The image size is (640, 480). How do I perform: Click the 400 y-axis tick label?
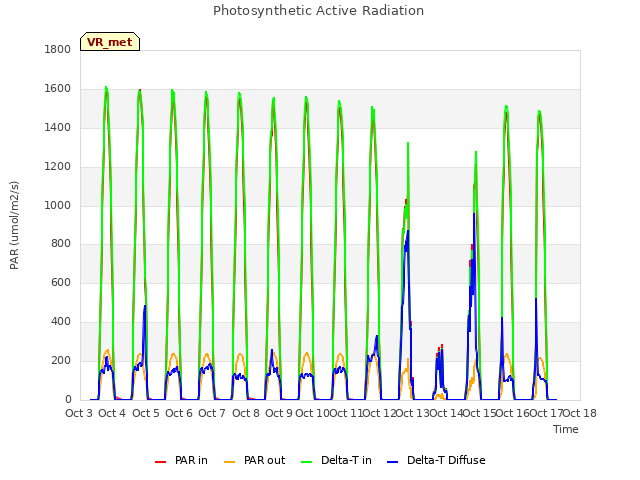click(61, 322)
